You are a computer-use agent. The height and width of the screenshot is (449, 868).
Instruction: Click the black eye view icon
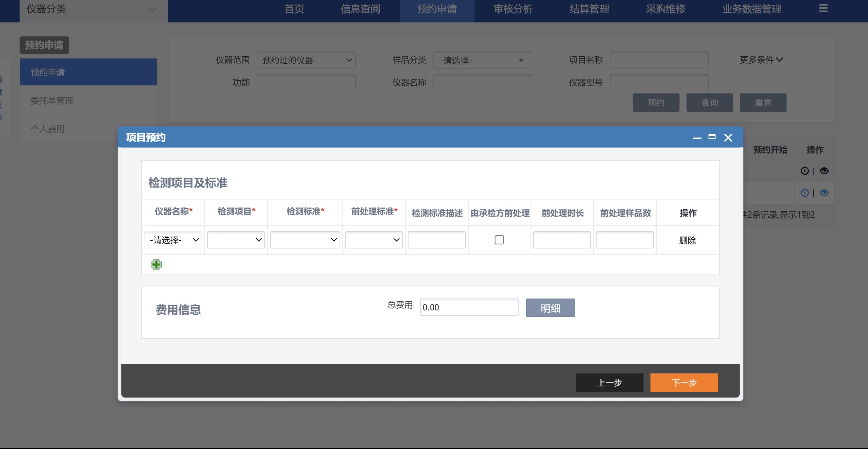click(824, 171)
